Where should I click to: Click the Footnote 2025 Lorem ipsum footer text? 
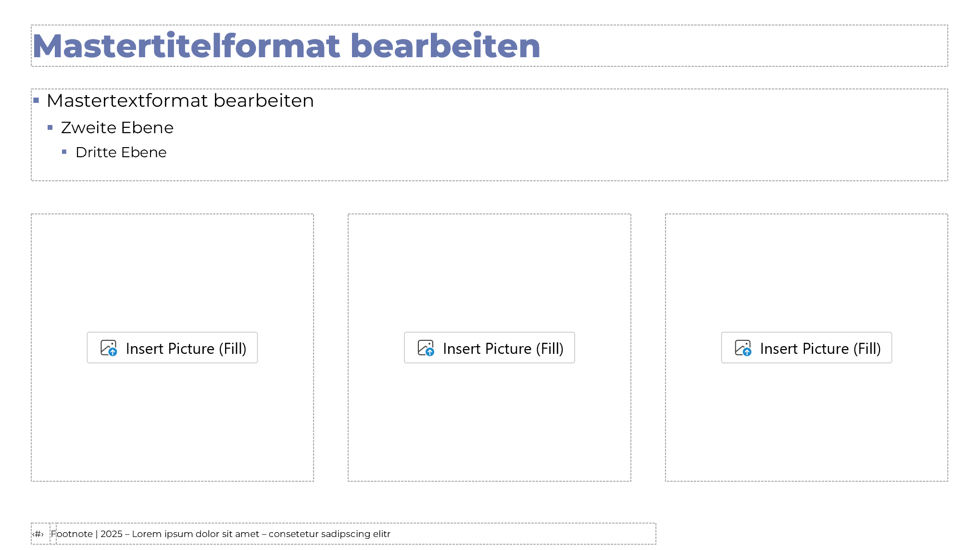[x=221, y=534]
